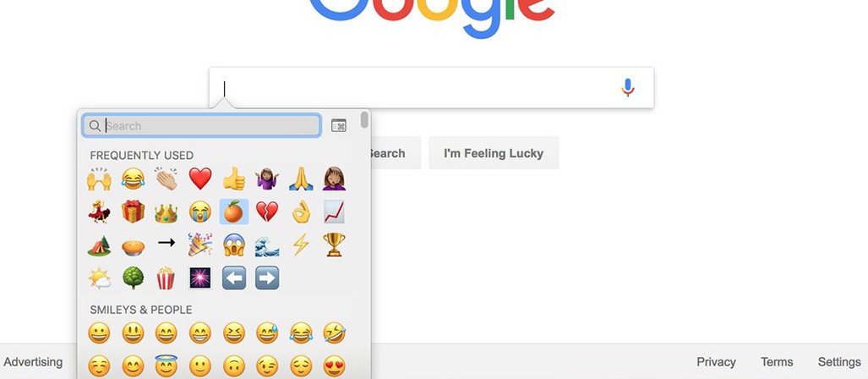Pick the gift box emoji
The width and height of the screenshot is (868, 379).
click(x=133, y=211)
